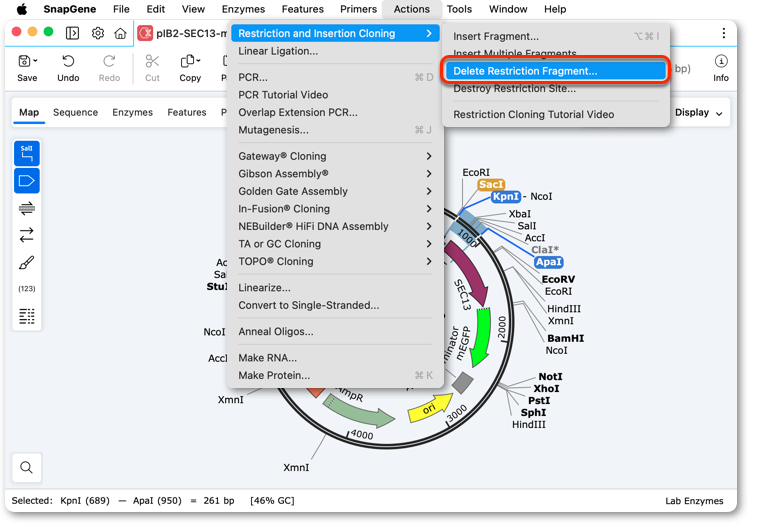The height and width of the screenshot is (523, 764).
Task: Open the Apple menu
Action: [x=22, y=9]
